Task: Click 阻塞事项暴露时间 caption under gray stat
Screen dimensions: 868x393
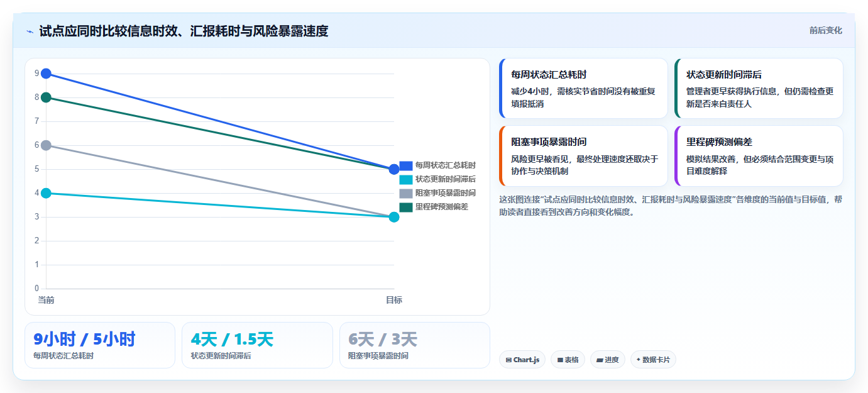Action: click(378, 356)
